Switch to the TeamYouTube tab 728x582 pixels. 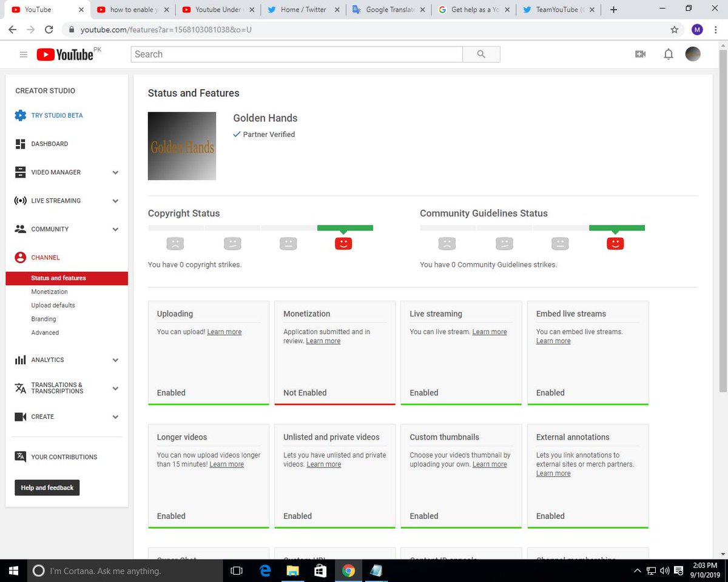coord(560,10)
